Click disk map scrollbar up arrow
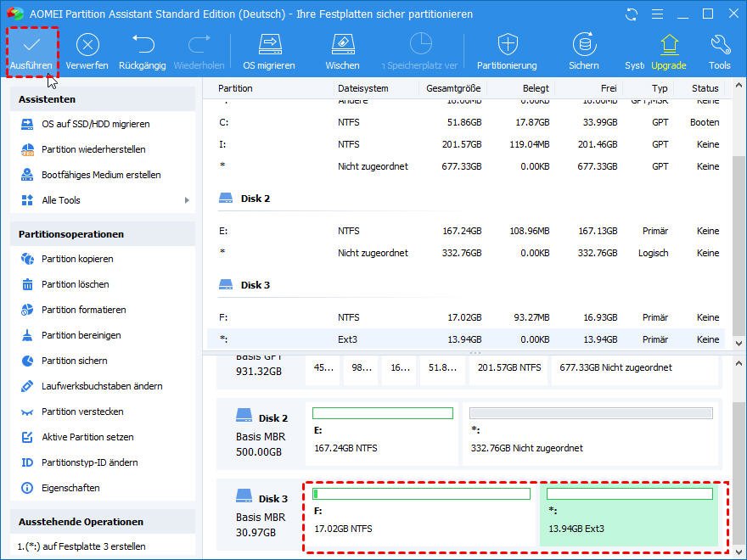The width and height of the screenshot is (747, 560). (x=739, y=363)
